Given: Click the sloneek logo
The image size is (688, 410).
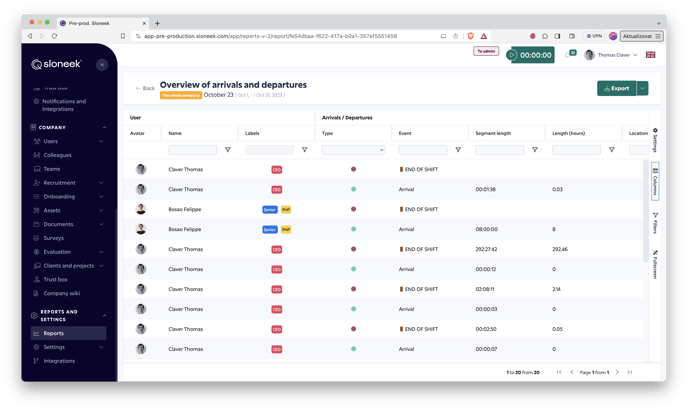Looking at the screenshot, I should click(56, 64).
